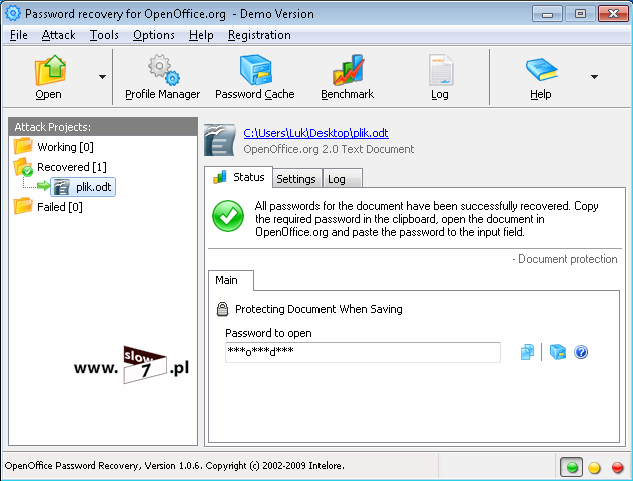Minimize the Password recovery window
633x481 pixels.
pos(547,14)
